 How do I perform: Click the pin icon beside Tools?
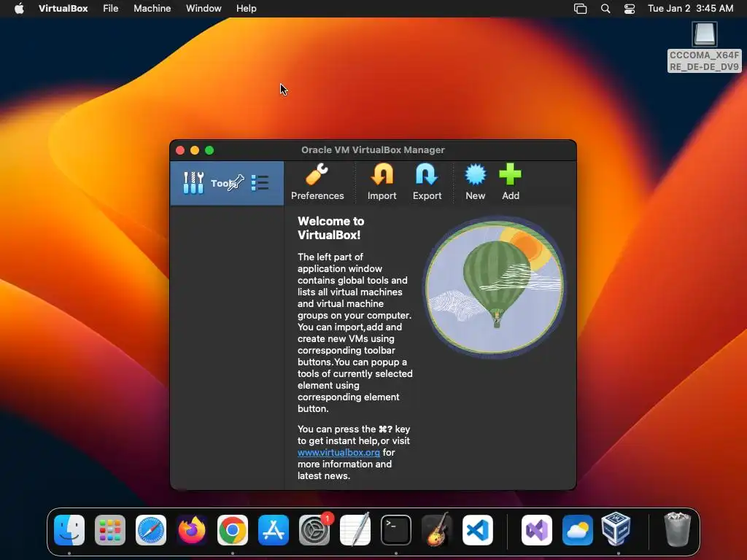pyautogui.click(x=236, y=183)
